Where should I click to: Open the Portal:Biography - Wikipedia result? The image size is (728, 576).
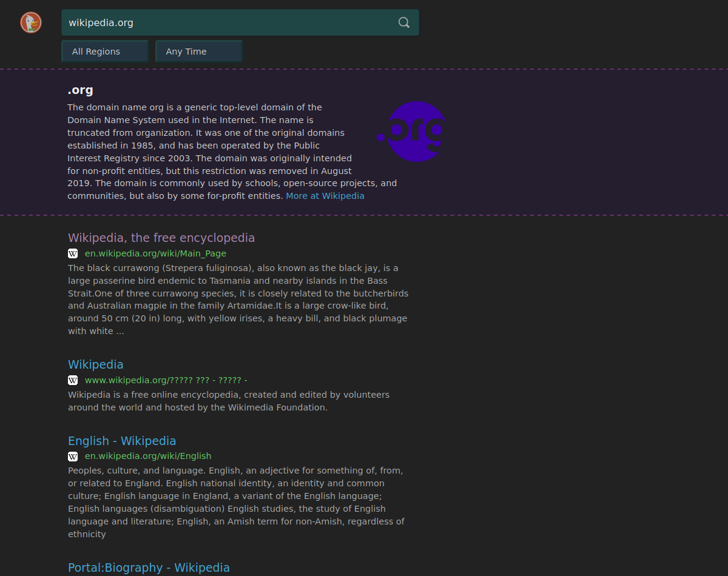pos(149,568)
